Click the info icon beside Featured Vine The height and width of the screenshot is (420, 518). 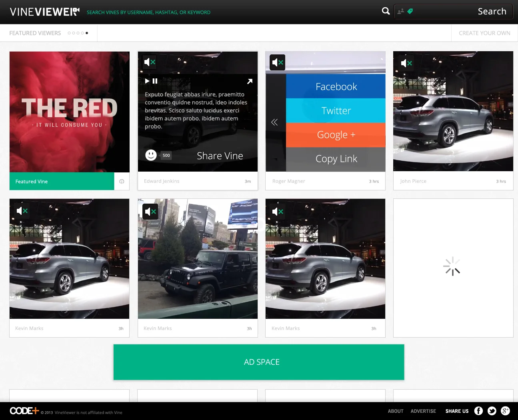click(x=122, y=181)
